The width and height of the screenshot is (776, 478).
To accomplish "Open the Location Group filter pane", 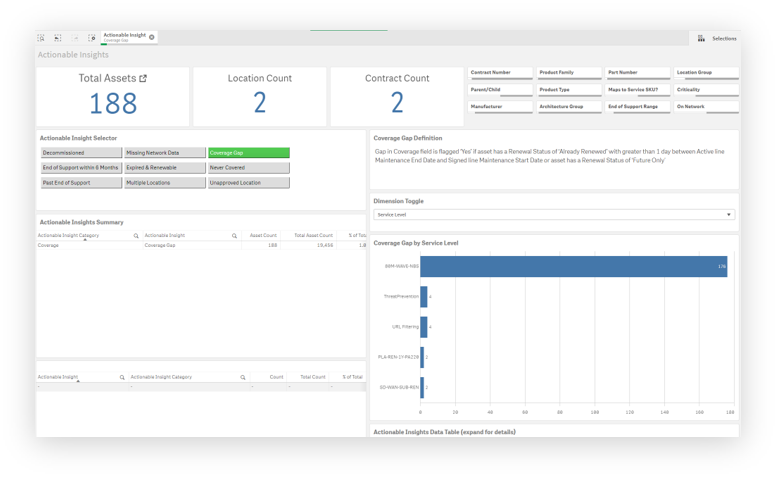I will click(706, 73).
